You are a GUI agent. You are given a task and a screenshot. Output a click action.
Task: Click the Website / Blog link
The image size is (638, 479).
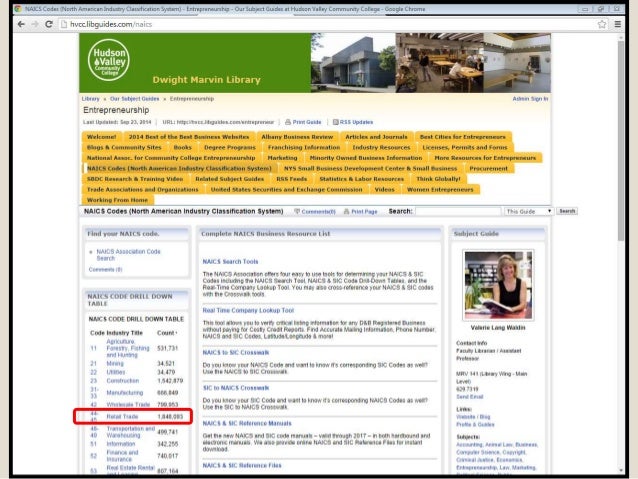473,417
